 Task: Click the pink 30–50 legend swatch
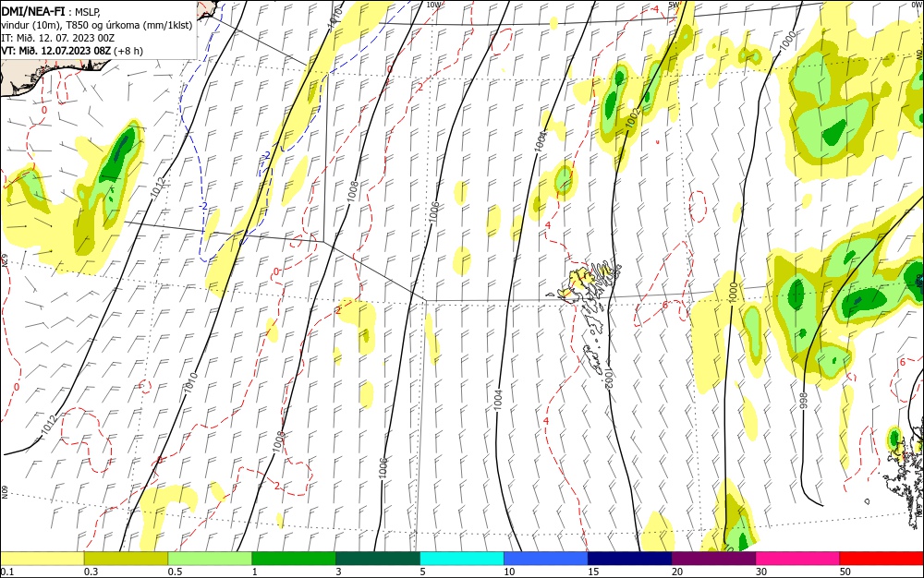[797, 559]
